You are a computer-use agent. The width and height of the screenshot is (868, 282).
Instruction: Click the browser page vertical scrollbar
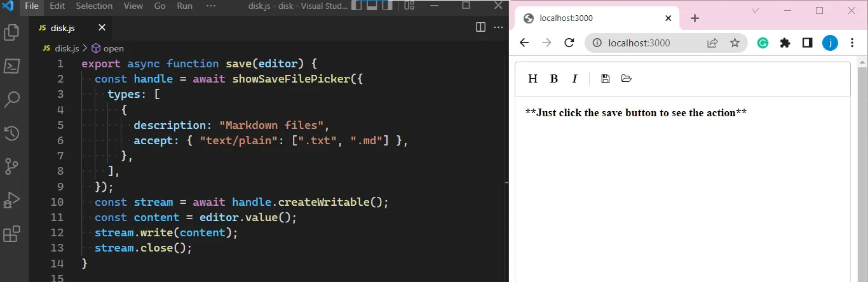pyautogui.click(x=862, y=169)
